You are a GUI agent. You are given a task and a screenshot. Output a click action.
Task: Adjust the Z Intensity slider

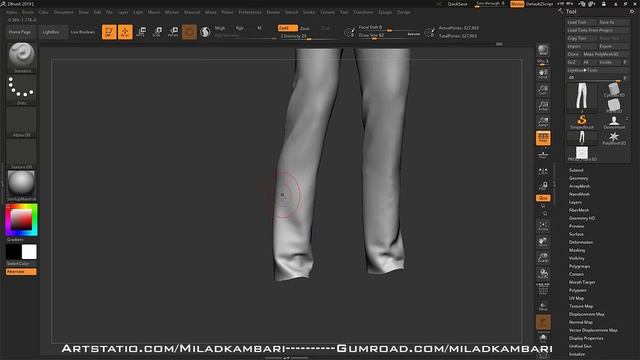click(309, 36)
